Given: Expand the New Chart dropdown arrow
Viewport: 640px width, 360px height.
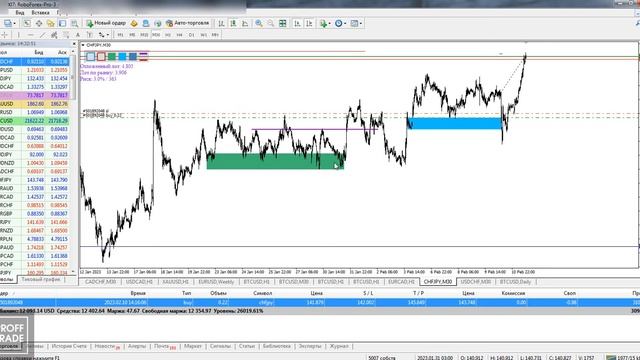Looking at the screenshot, I should point(15,23).
